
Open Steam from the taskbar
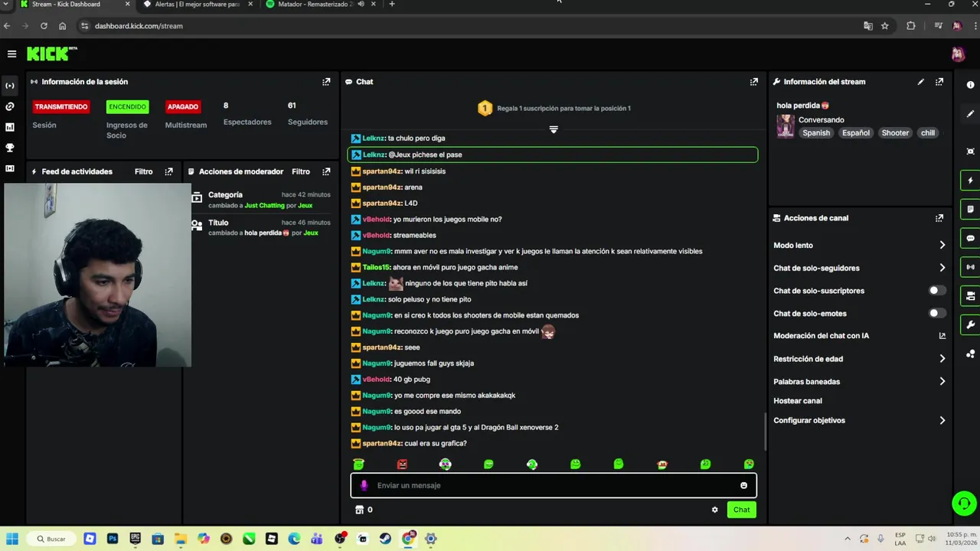point(385,539)
